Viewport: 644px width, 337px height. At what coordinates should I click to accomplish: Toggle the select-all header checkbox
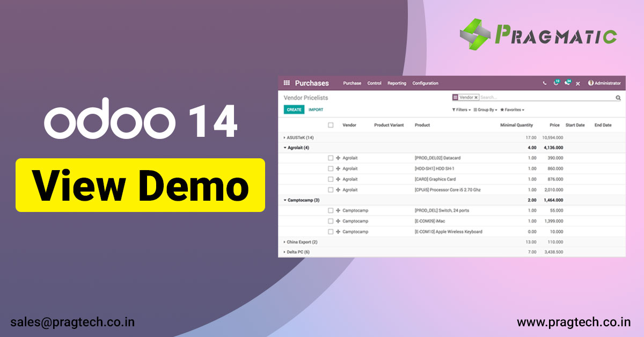(x=331, y=125)
